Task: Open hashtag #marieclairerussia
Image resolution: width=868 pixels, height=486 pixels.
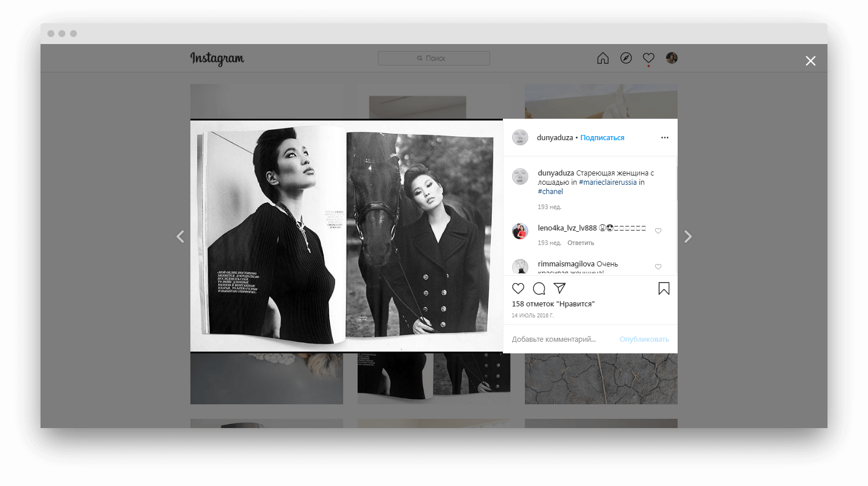Action: (608, 182)
